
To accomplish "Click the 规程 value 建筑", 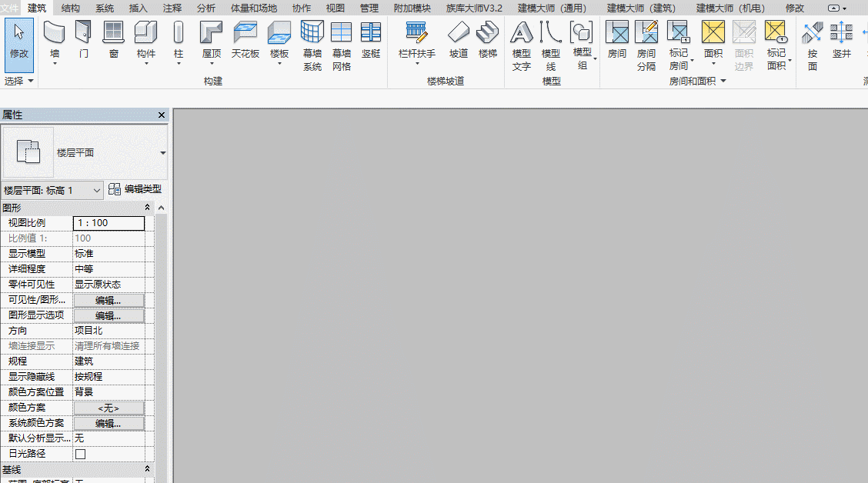I will tap(108, 361).
